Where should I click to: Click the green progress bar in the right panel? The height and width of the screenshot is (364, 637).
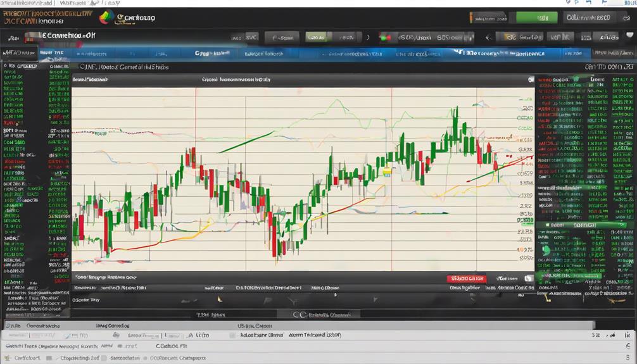pyautogui.click(x=572, y=276)
